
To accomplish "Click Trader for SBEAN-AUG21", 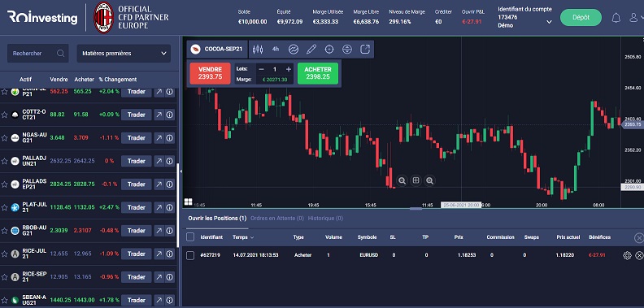I will (137, 300).
